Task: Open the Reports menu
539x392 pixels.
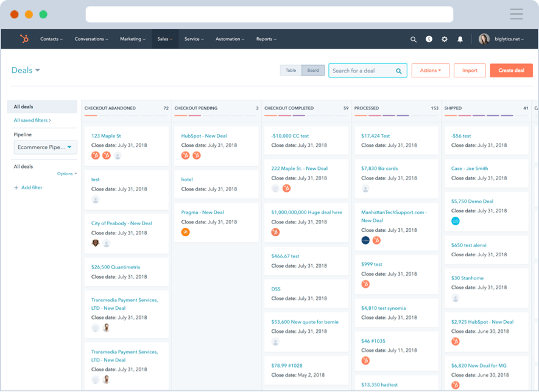Action: (266, 39)
